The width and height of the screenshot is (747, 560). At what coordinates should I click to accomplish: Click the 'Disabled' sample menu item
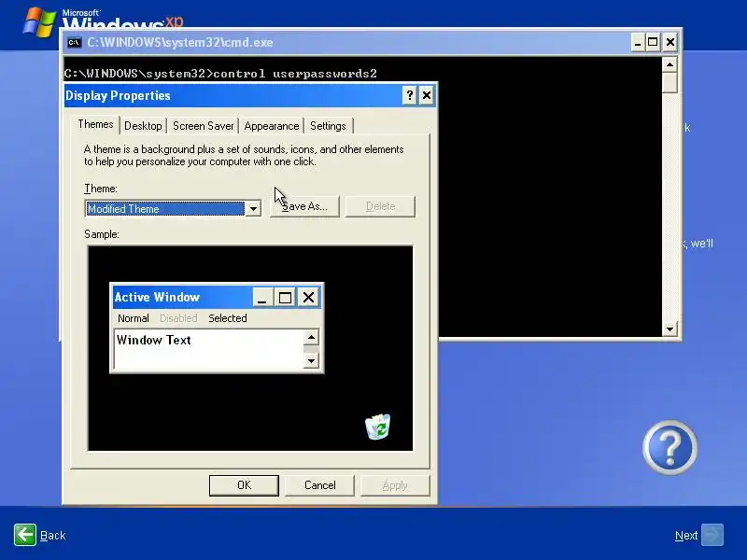point(178,318)
